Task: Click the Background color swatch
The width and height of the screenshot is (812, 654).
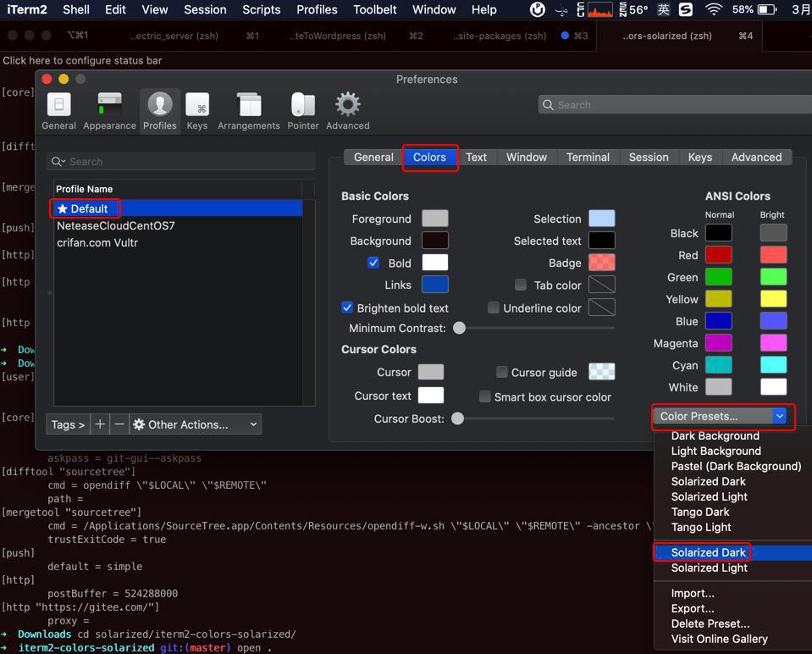Action: click(435, 241)
